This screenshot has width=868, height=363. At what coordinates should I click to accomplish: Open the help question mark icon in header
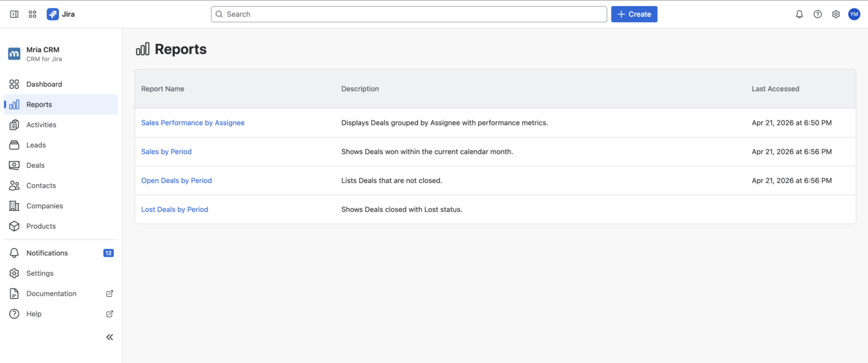(817, 14)
